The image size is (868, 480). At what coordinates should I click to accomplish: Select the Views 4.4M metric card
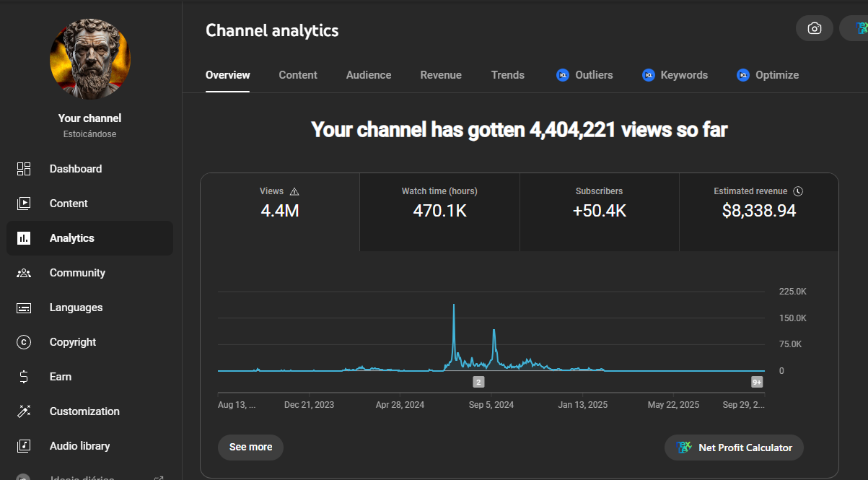click(280, 212)
